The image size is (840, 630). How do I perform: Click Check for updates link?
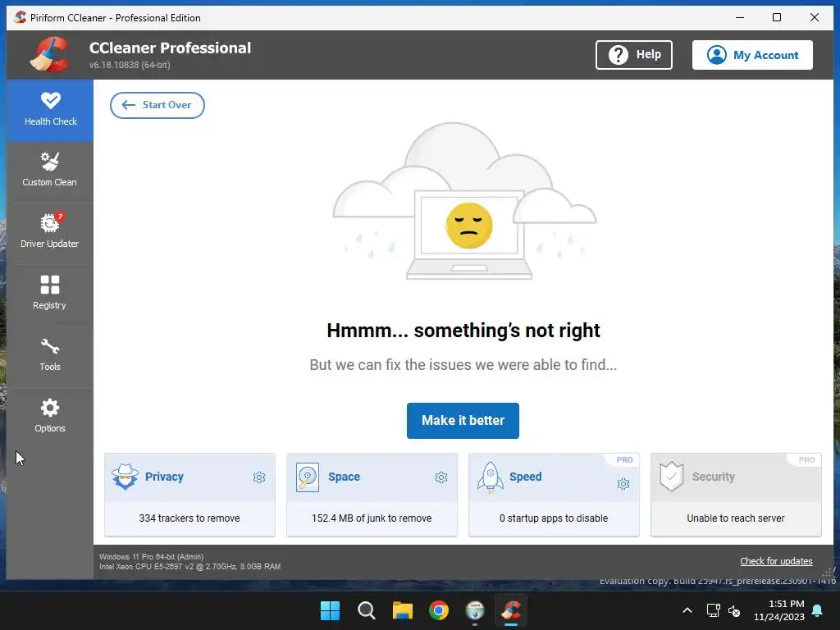(776, 561)
